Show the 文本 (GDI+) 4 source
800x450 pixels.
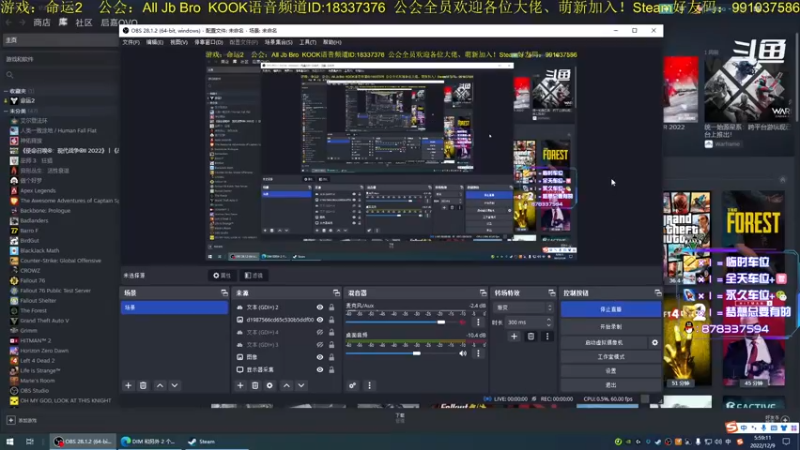coord(320,332)
